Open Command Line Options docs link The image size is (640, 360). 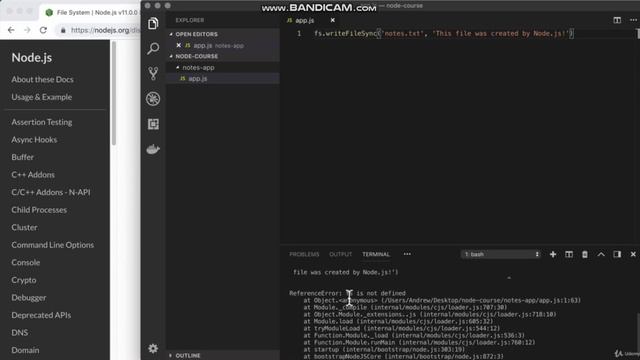coord(53,245)
